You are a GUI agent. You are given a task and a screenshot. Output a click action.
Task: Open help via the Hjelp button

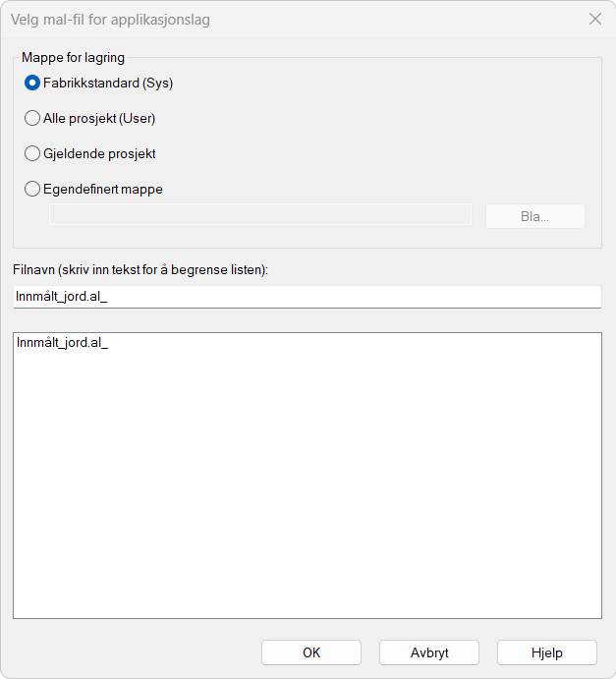[x=546, y=653]
